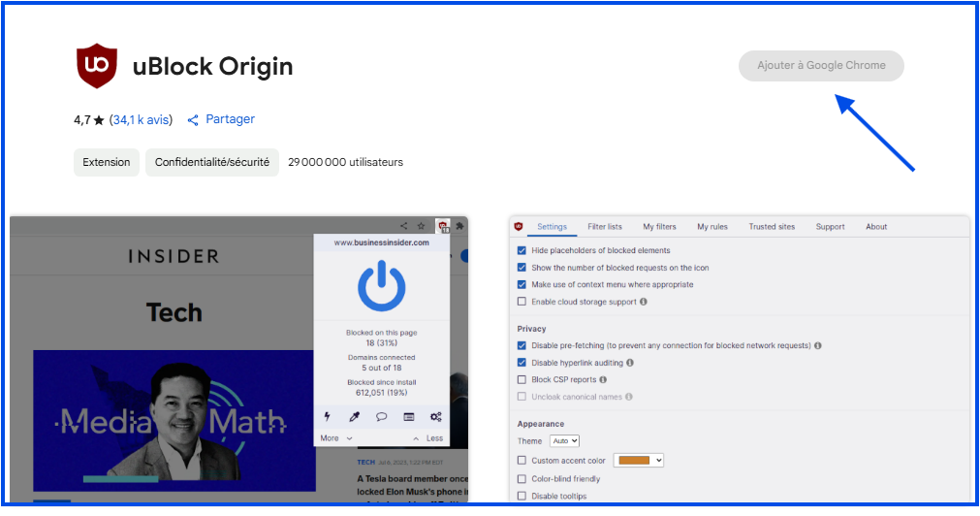Click the lightning bolt element zapper icon
This screenshot has width=980, height=516.
point(327,417)
